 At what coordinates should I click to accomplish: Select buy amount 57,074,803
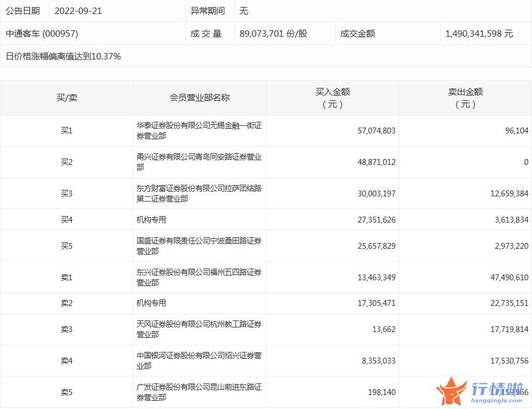[376, 131]
